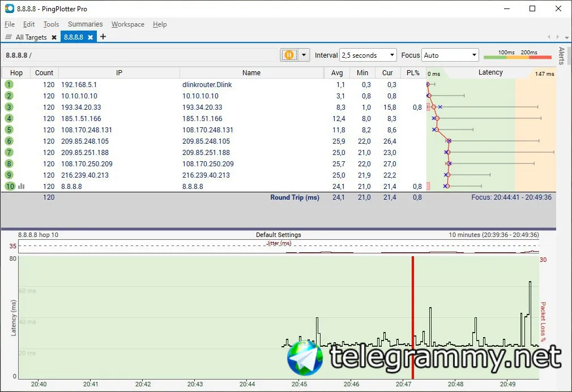The width and height of the screenshot is (572, 392).
Task: Select hop 1 green number icon
Action: click(x=9, y=84)
